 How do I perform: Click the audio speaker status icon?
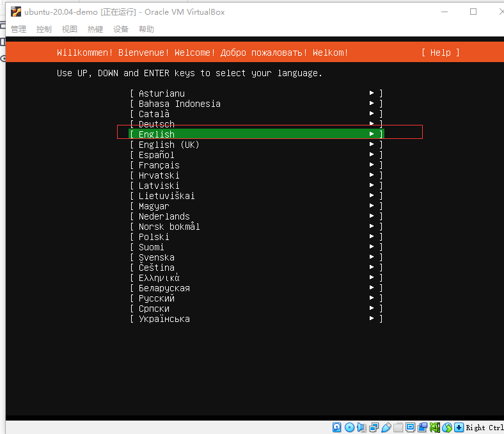coord(361,427)
